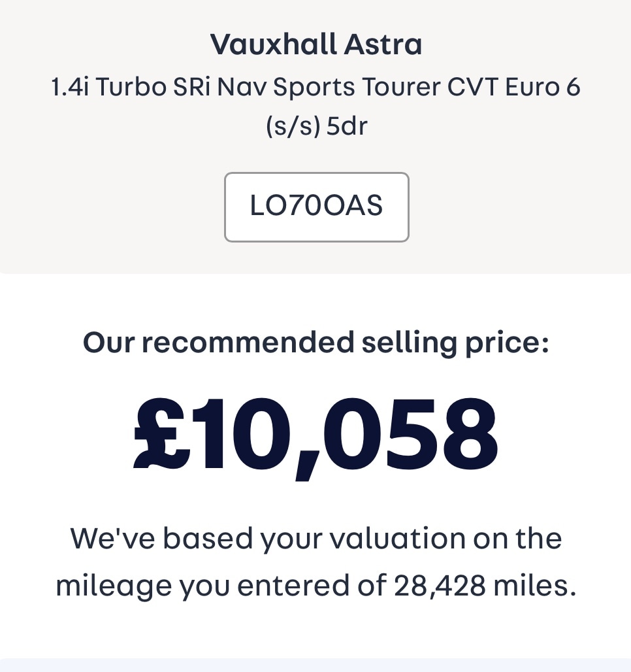Viewport: 631px width, 672px height.
Task: Click the word Astra in the heading
Action: click(383, 44)
